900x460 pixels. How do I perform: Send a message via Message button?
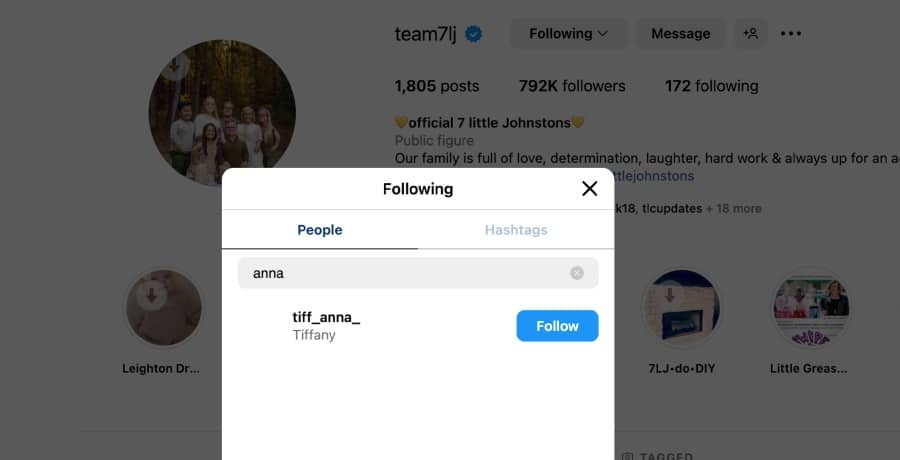[x=680, y=34]
